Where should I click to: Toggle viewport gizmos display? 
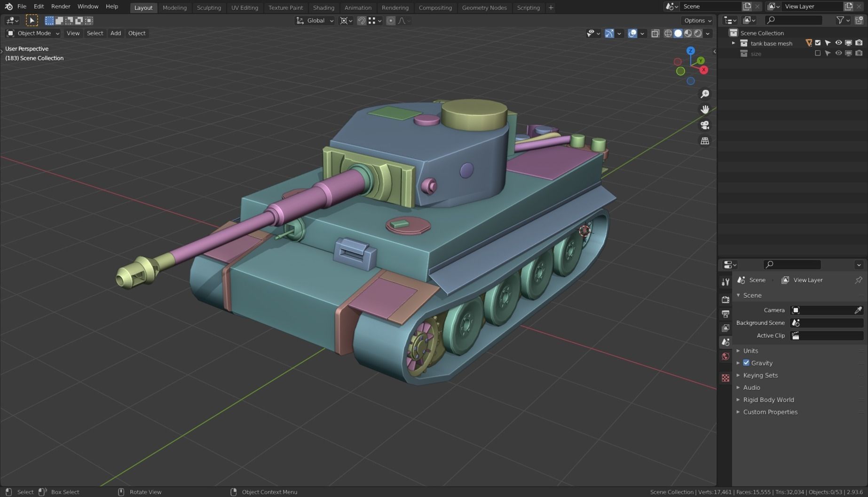(609, 33)
